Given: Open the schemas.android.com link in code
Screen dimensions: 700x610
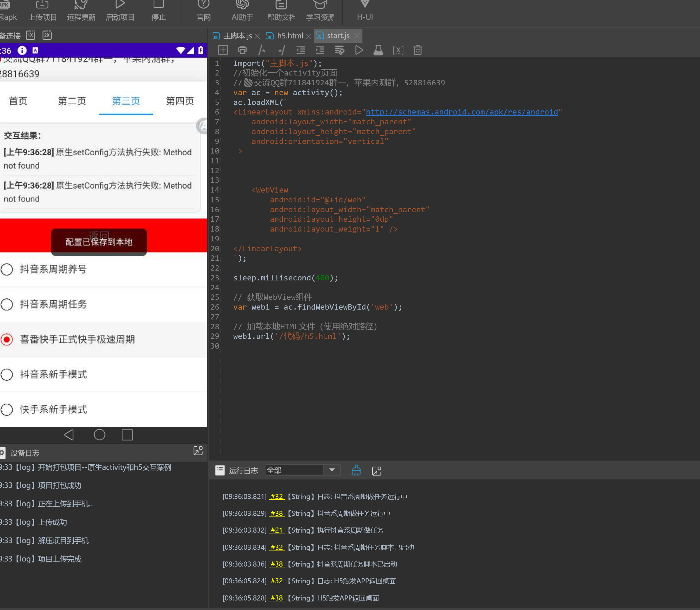Looking at the screenshot, I should 462,112.
